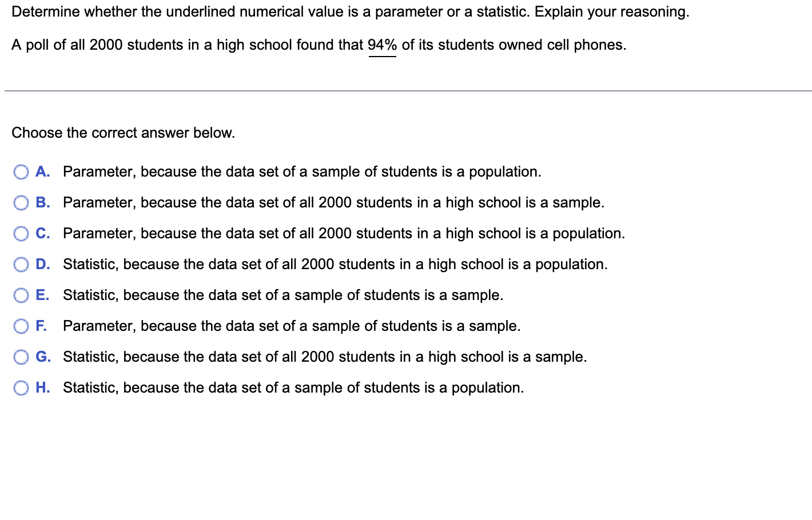Select answer choice B radio button
The image size is (812, 520).
pyautogui.click(x=21, y=202)
